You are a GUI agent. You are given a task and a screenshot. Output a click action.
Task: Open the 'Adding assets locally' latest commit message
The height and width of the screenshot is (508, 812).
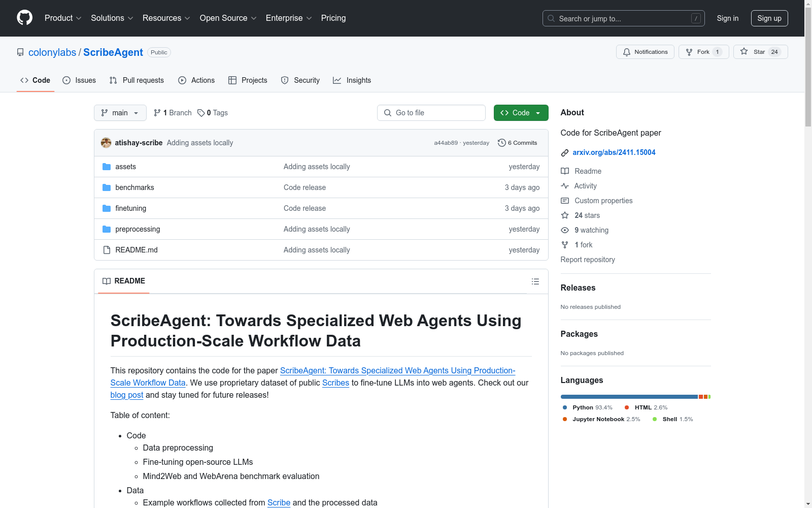pyautogui.click(x=200, y=143)
